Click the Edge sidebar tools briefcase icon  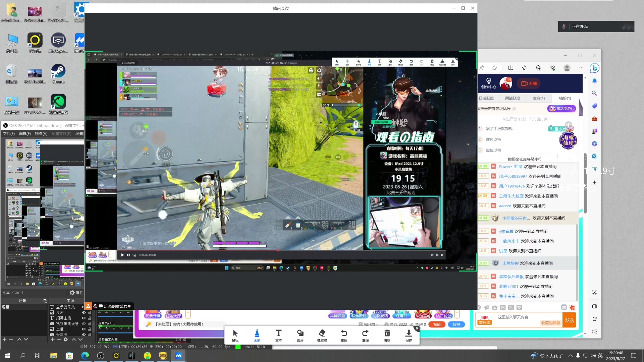(594, 118)
